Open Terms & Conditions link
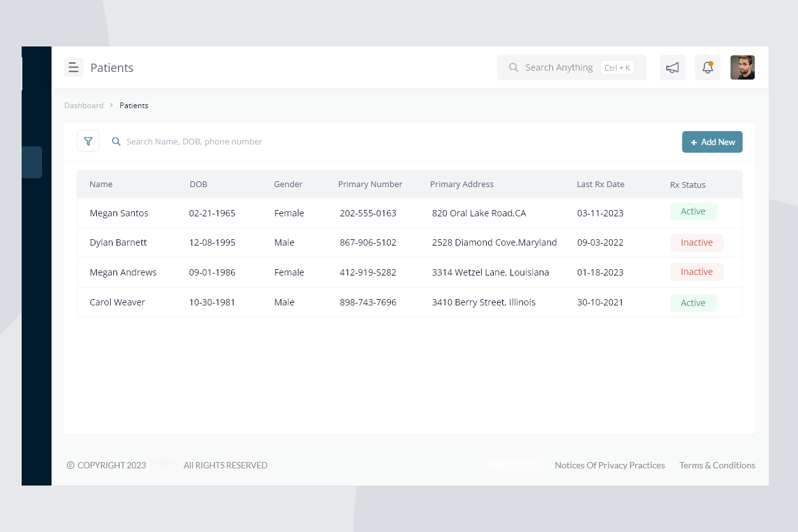 tap(717, 465)
